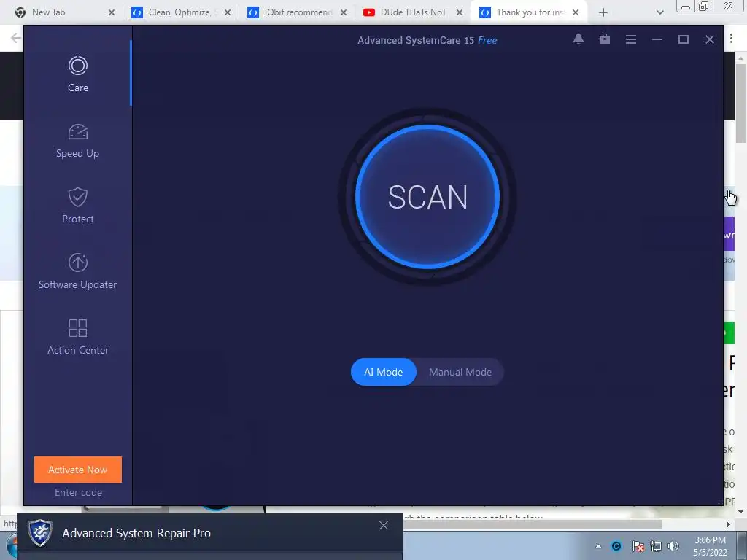This screenshot has height=560, width=747.
Task: Open notifications bell in SystemCare title bar
Action: (x=578, y=39)
